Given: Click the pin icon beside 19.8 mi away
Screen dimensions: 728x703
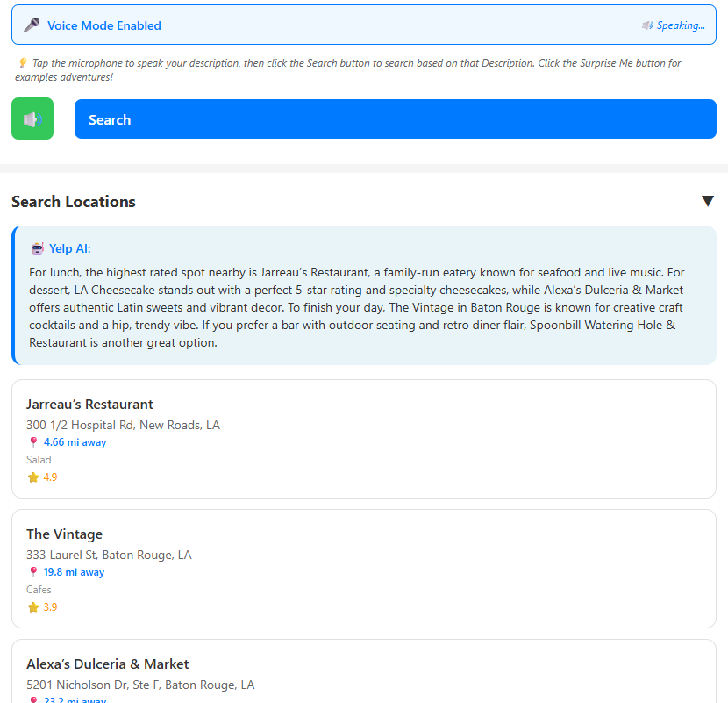Looking at the screenshot, I should point(33,572).
